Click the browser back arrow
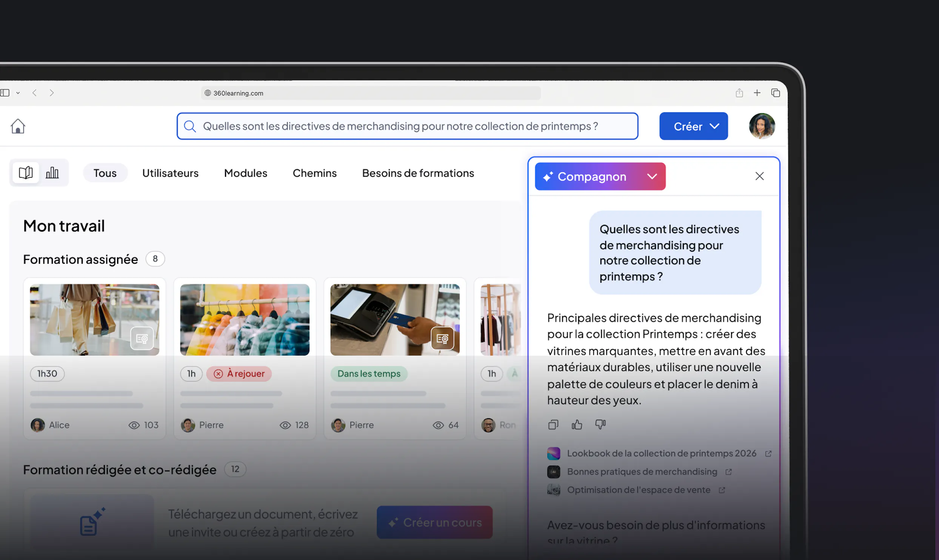This screenshot has width=939, height=560. pos(34,93)
